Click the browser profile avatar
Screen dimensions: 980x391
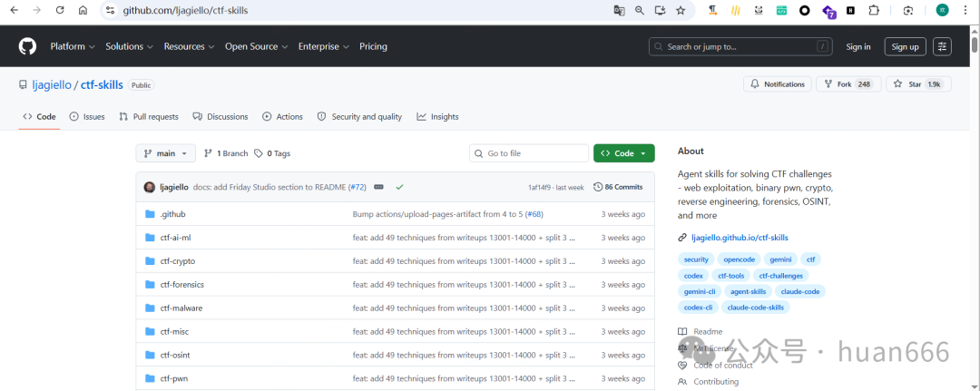point(943,11)
